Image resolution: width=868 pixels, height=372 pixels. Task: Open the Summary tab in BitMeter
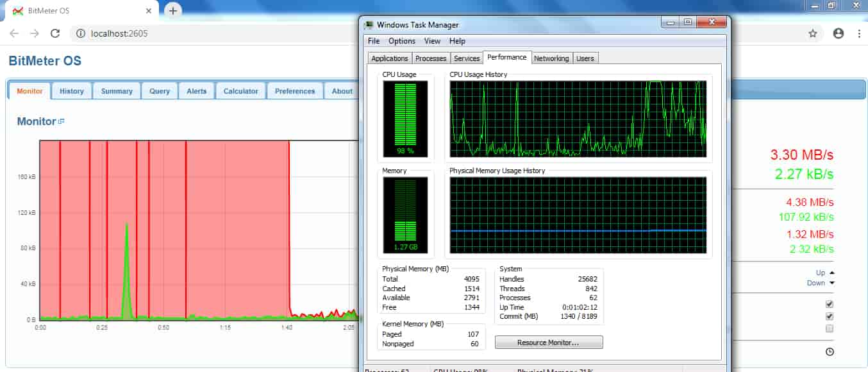[x=117, y=91]
